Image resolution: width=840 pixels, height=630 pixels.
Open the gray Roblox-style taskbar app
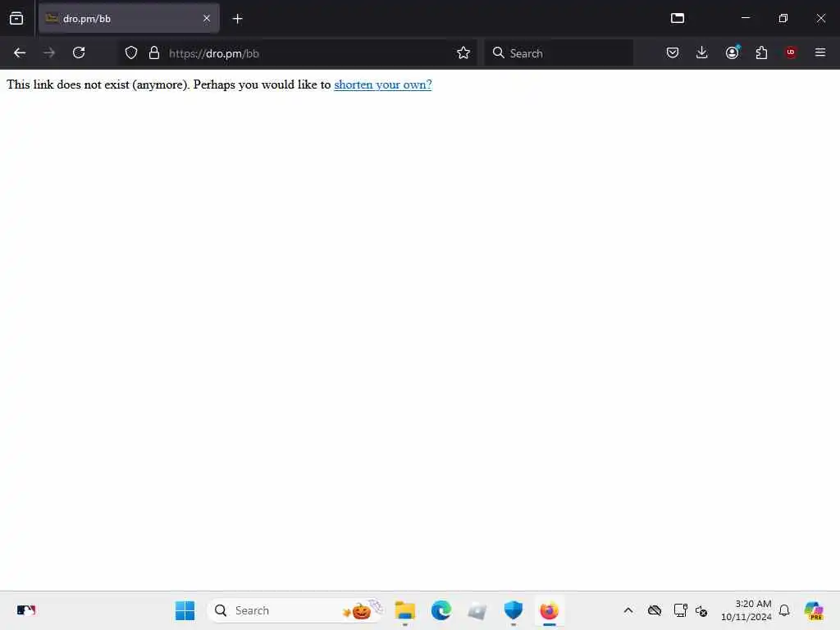click(477, 610)
